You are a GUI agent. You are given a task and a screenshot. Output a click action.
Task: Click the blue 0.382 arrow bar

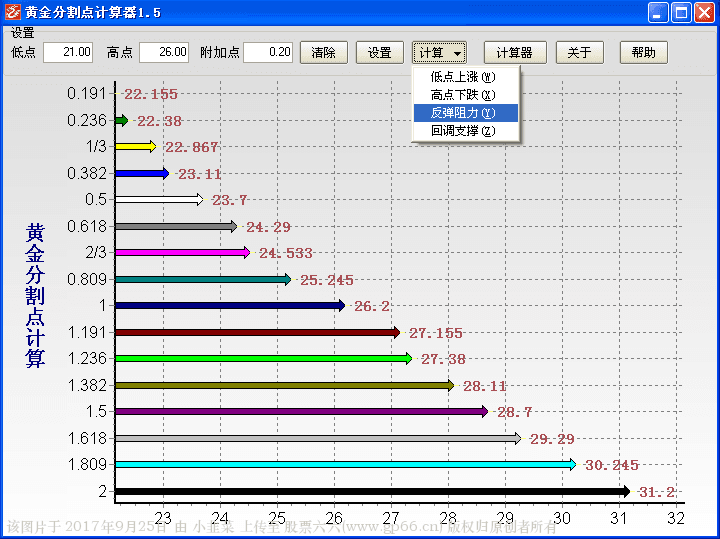coord(142,174)
